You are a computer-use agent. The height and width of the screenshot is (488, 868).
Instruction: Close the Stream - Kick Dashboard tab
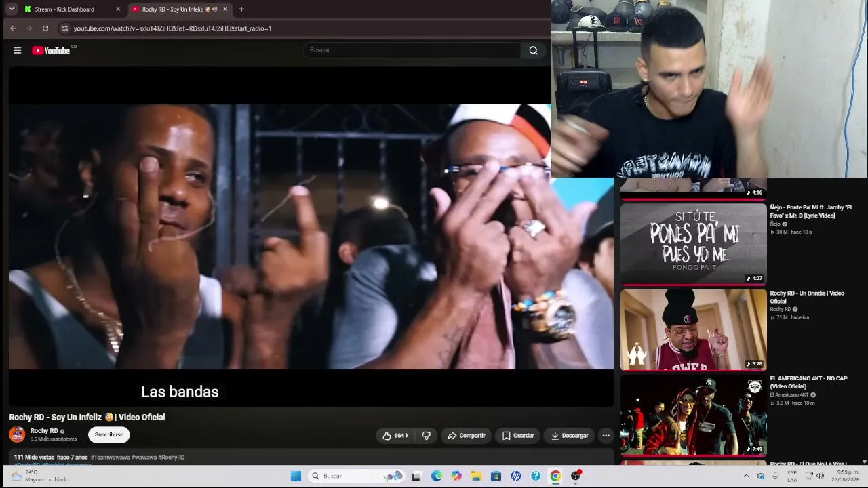click(118, 9)
